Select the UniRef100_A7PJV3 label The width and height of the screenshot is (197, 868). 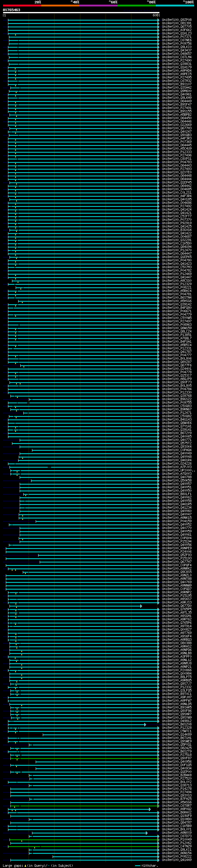point(176,467)
